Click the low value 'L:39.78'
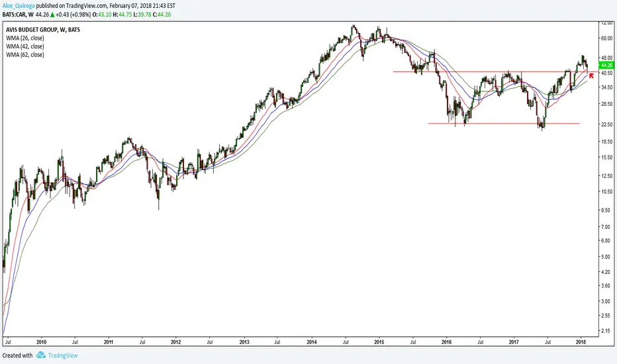Viewport: 617px width, 364px height. [x=142, y=15]
